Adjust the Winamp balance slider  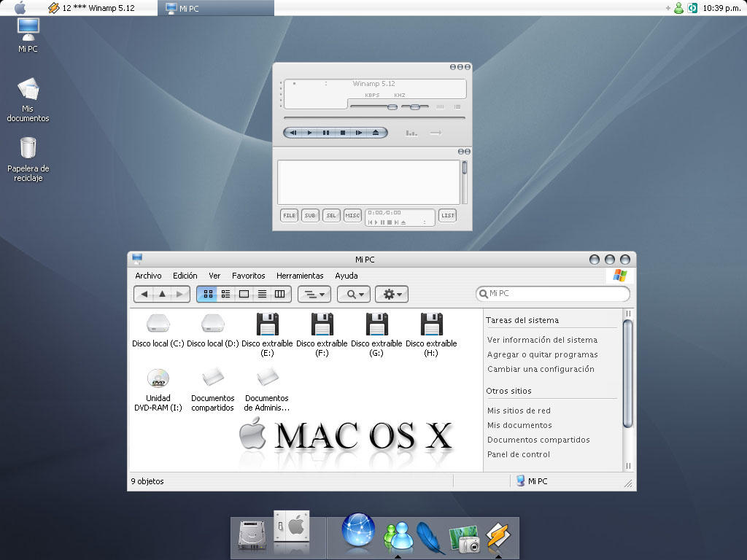[x=415, y=106]
